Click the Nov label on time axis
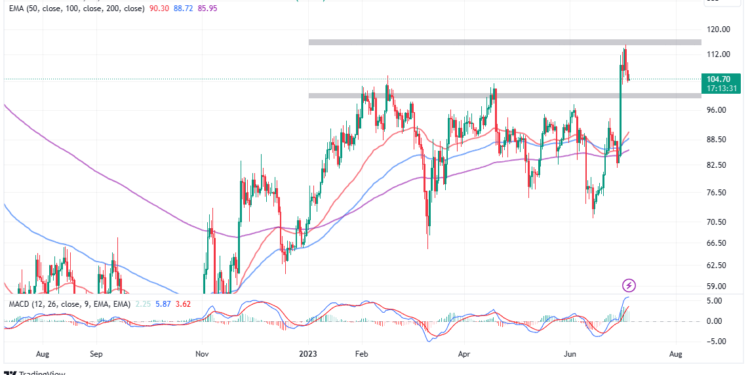 pyautogui.click(x=202, y=355)
